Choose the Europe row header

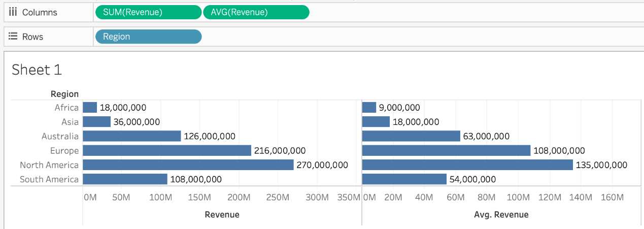64,151
